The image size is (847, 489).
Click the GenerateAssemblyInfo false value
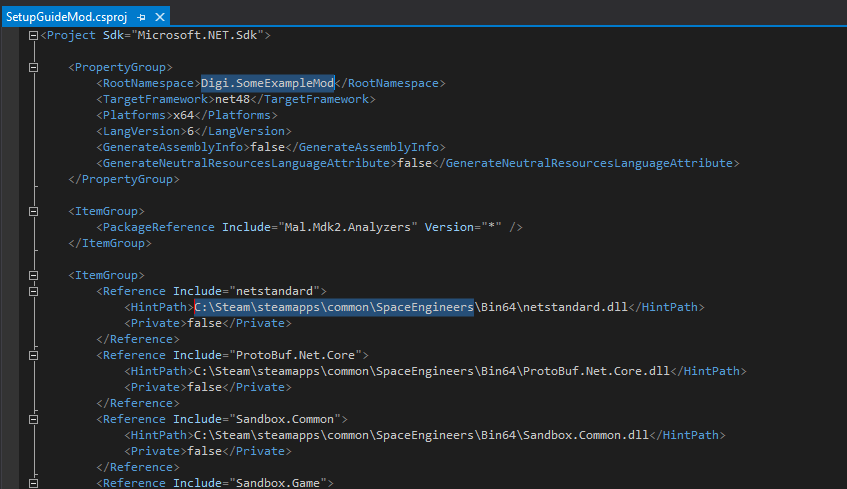(264, 147)
